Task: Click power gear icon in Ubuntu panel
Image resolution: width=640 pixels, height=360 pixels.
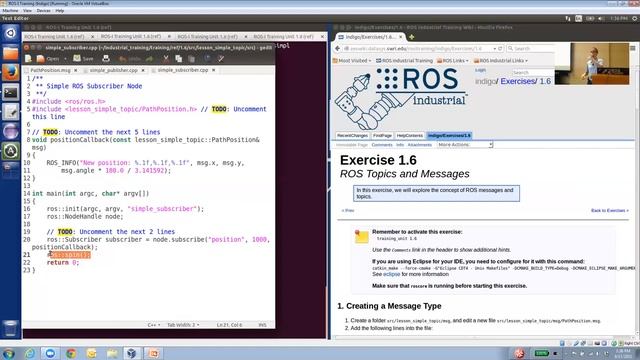Action: [x=635, y=18]
